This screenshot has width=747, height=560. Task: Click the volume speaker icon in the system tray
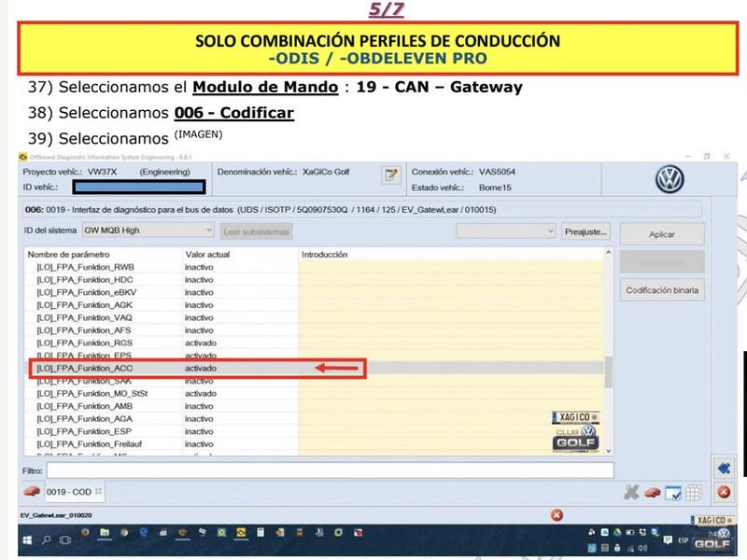point(642,548)
